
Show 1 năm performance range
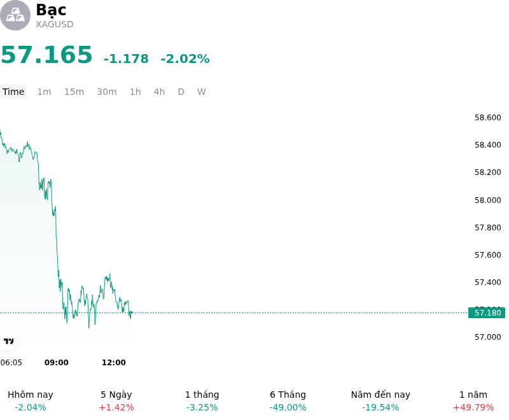[x=473, y=401]
